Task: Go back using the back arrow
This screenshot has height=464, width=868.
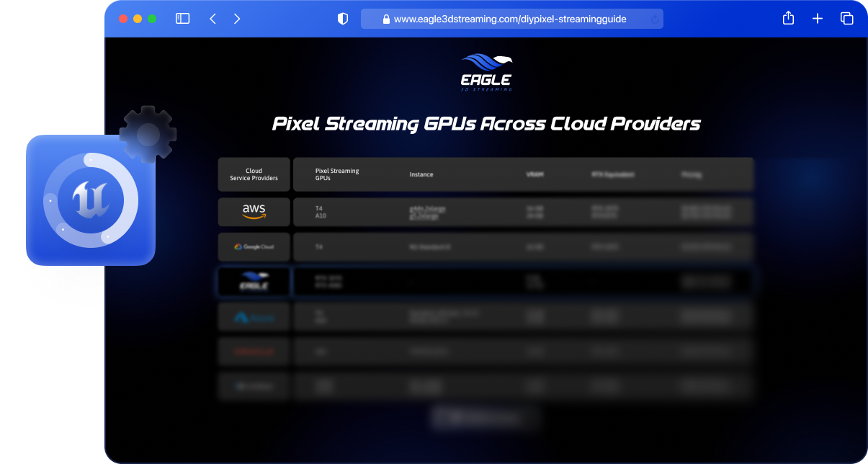Action: click(212, 19)
